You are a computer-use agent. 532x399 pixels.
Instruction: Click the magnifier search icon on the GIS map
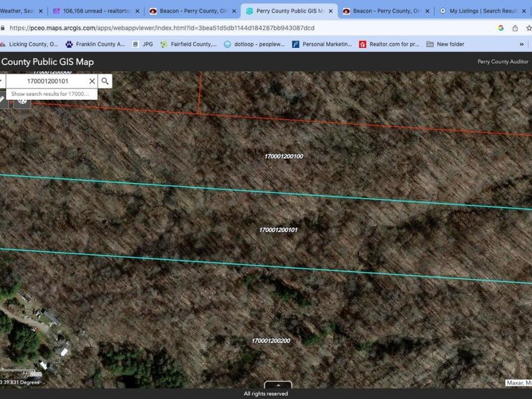(x=104, y=81)
